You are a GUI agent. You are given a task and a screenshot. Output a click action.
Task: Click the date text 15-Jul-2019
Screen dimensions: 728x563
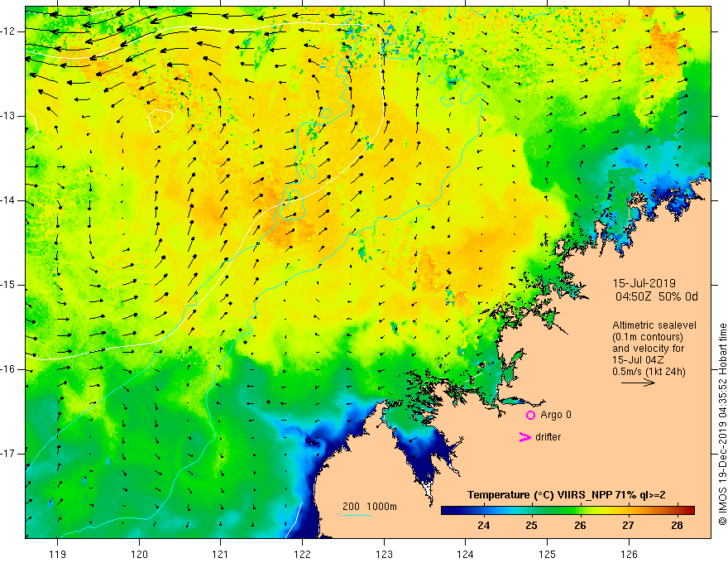coord(644,283)
